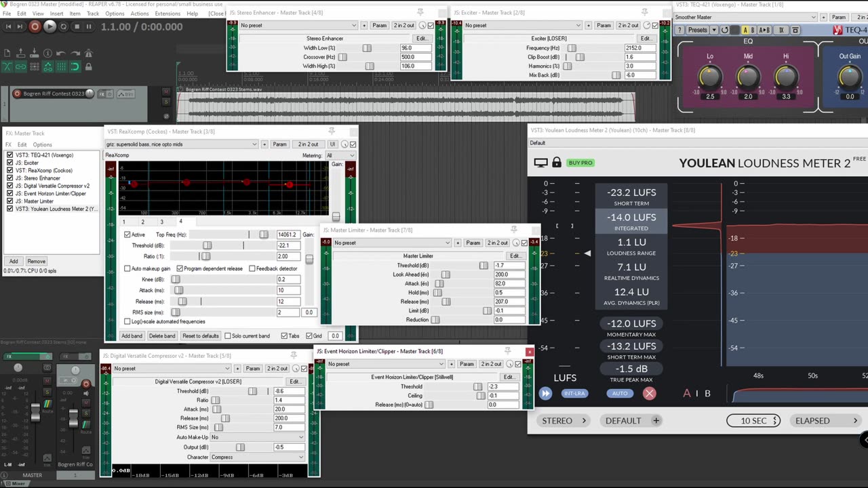Image resolution: width=868 pixels, height=488 pixels.
Task: Click TEQ-421 reset circular arrow icon
Action: coord(725,30)
